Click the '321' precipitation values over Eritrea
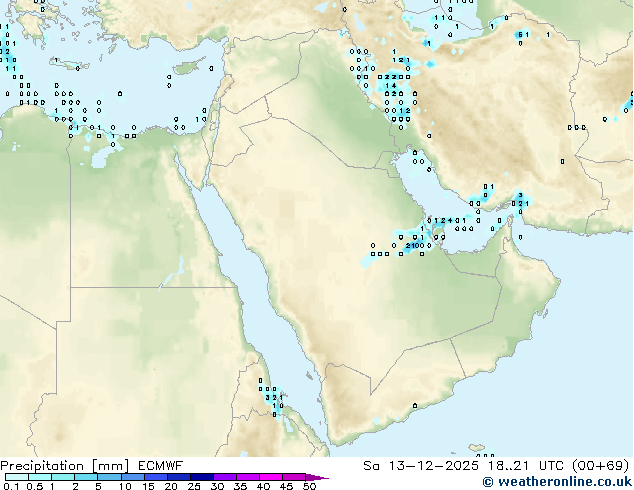Screen dimensions: 634x490 click(x=274, y=398)
